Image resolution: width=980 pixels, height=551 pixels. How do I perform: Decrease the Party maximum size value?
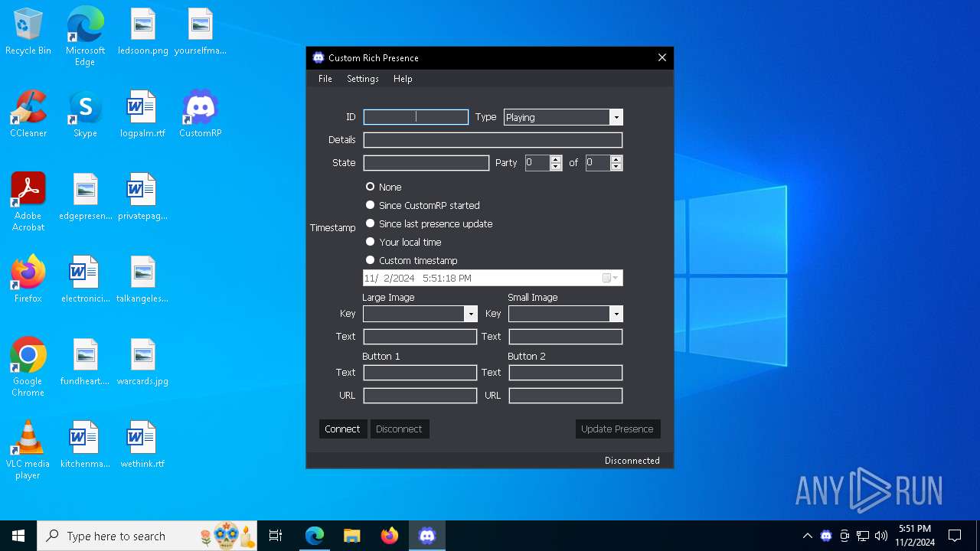[616, 167]
